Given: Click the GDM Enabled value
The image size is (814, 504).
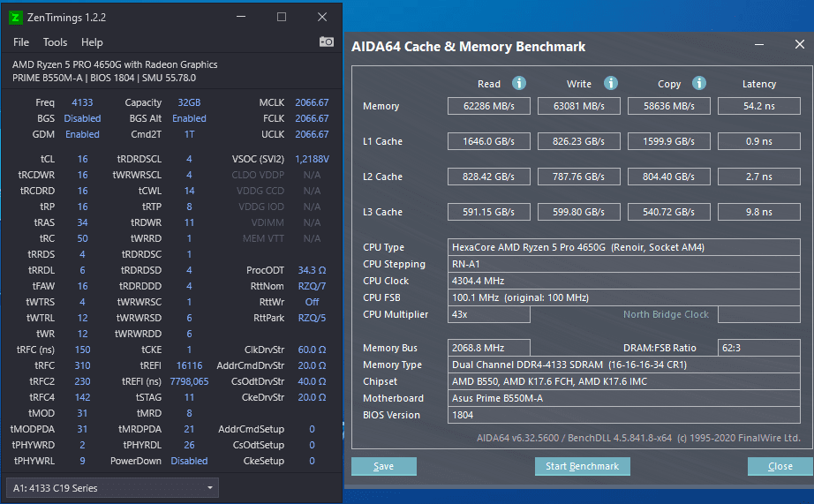Looking at the screenshot, I should pos(82,134).
